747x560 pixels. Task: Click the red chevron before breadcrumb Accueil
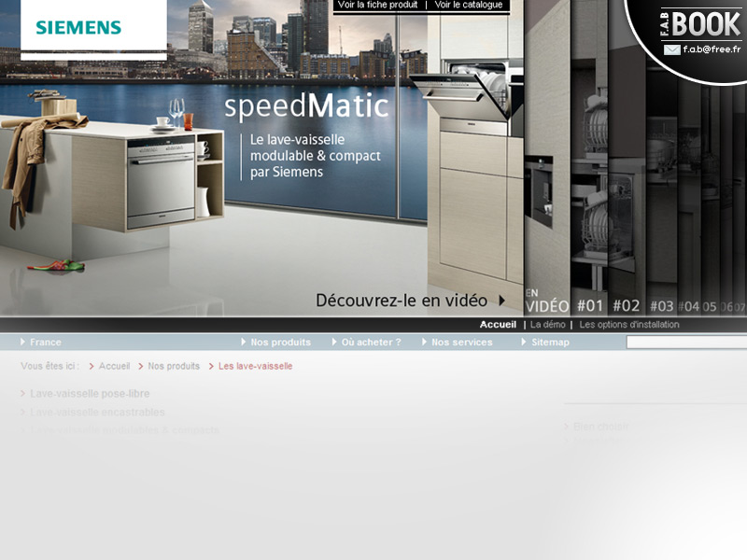(92, 366)
